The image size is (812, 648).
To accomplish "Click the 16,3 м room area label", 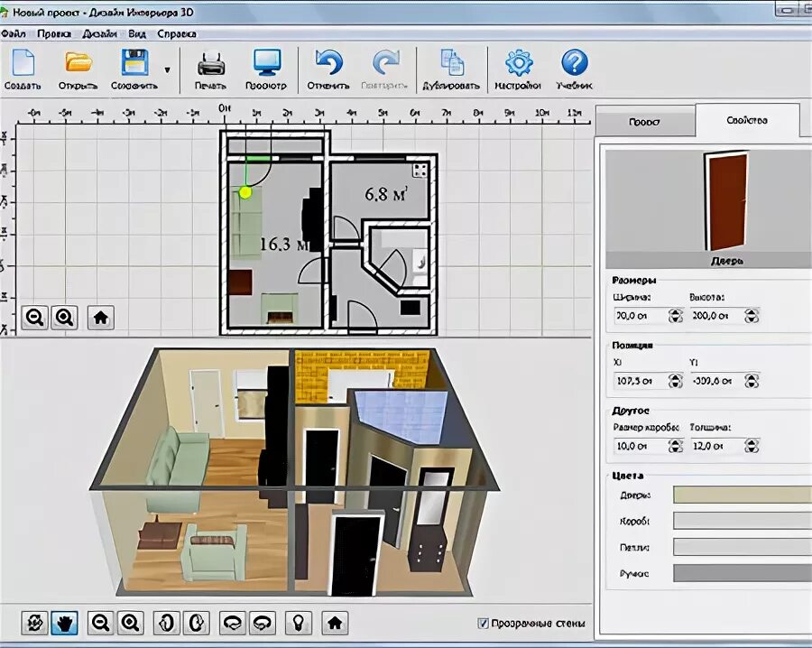I will pyautogui.click(x=284, y=244).
